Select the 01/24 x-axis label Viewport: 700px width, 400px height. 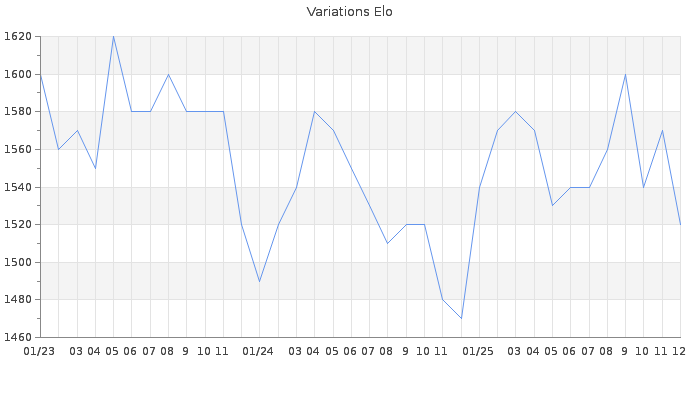pyautogui.click(x=259, y=351)
